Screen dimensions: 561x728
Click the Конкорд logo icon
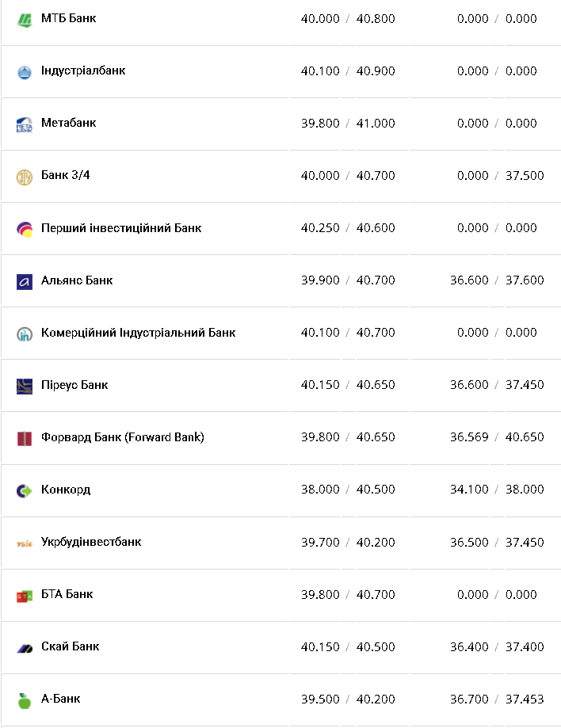(x=25, y=490)
